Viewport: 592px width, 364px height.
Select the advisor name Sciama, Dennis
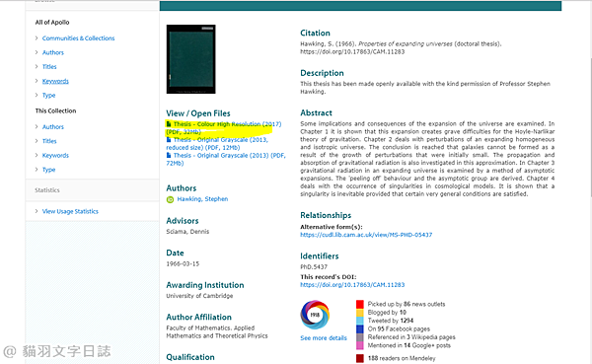pos(187,232)
